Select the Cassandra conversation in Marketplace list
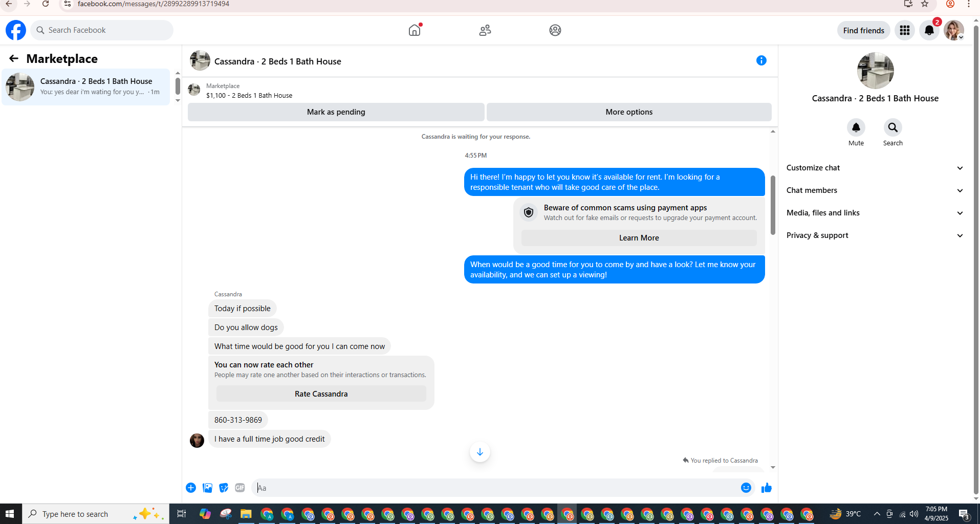 click(86, 86)
